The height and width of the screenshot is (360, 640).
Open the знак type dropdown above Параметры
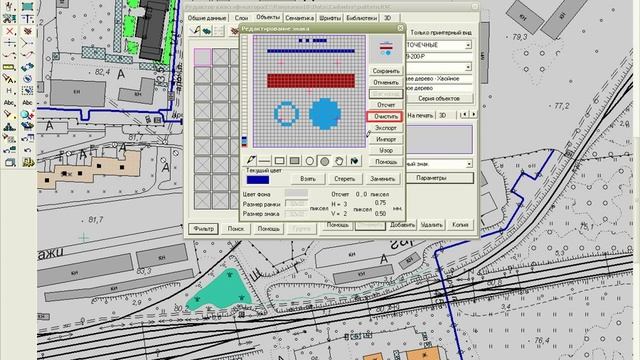pyautogui.click(x=469, y=164)
